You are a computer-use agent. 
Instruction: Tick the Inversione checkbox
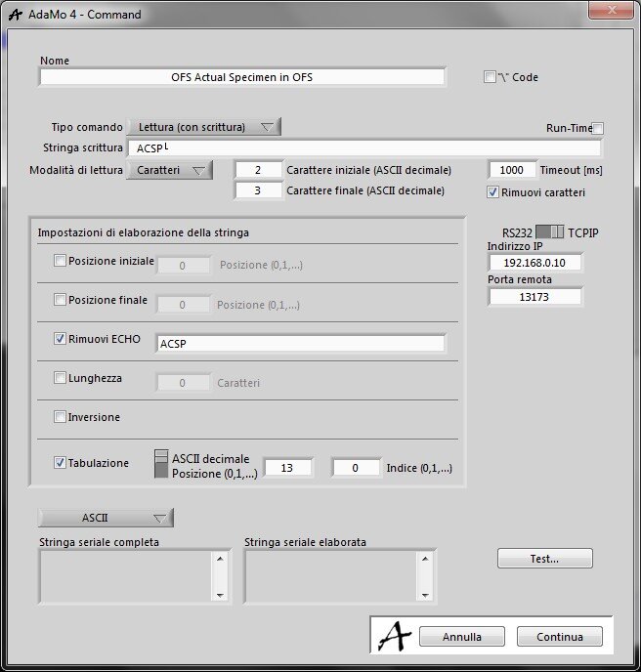click(x=61, y=417)
